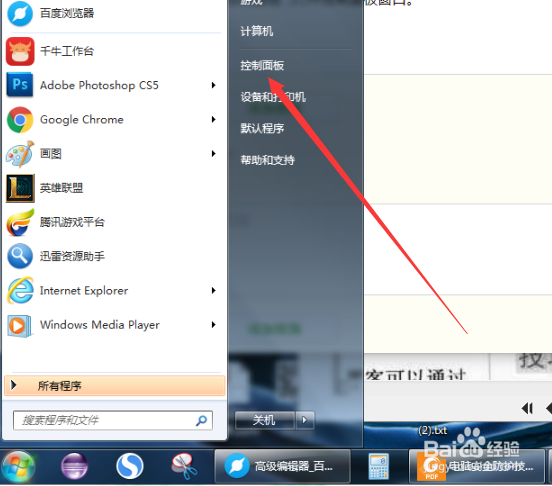Open the 百度浏览器 browser icon
552x486 pixels.
[x=20, y=13]
